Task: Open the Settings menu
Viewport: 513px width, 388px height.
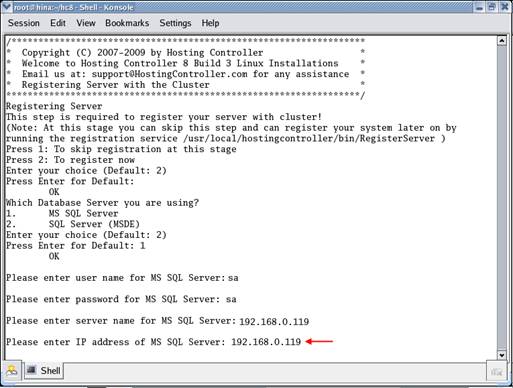Action: click(175, 23)
